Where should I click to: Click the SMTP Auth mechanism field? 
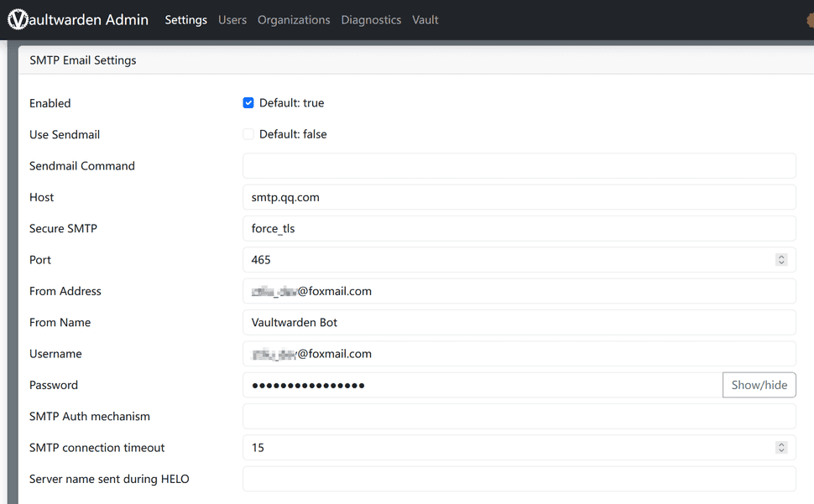[519, 417]
